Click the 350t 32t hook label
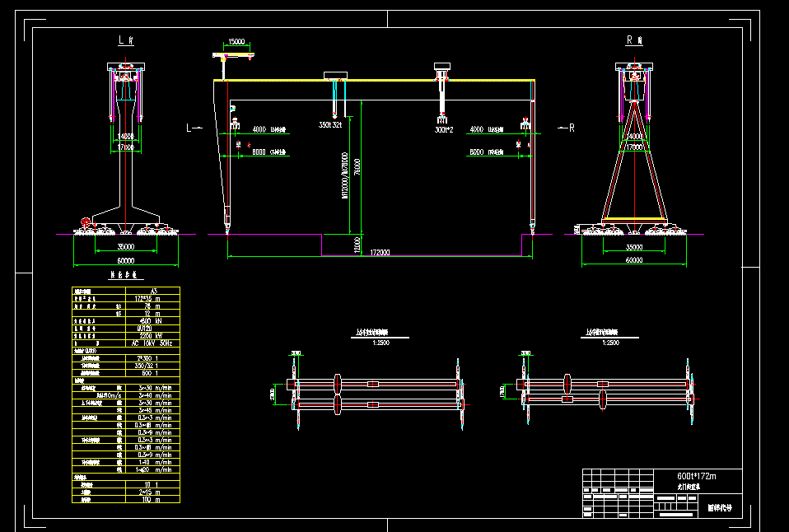 click(330, 124)
